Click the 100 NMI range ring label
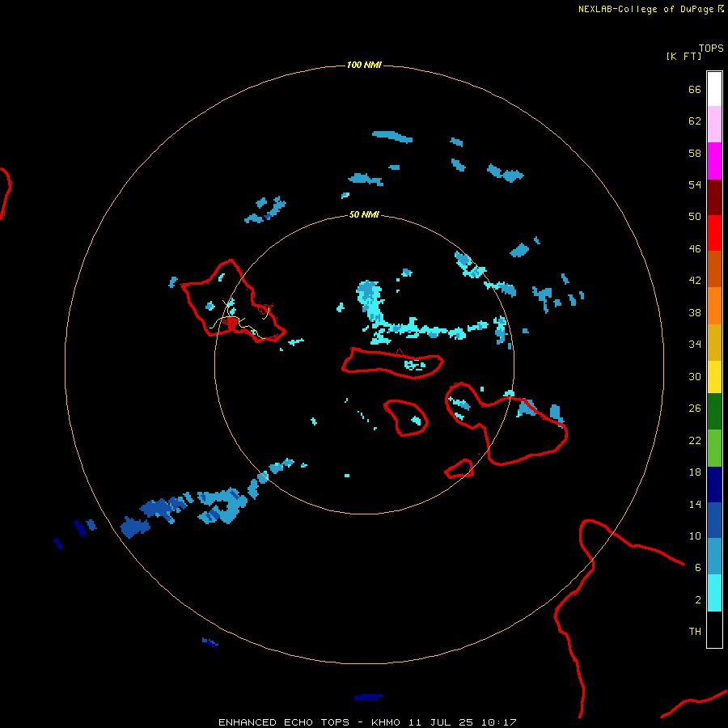Image resolution: width=728 pixels, height=728 pixels. click(x=364, y=65)
